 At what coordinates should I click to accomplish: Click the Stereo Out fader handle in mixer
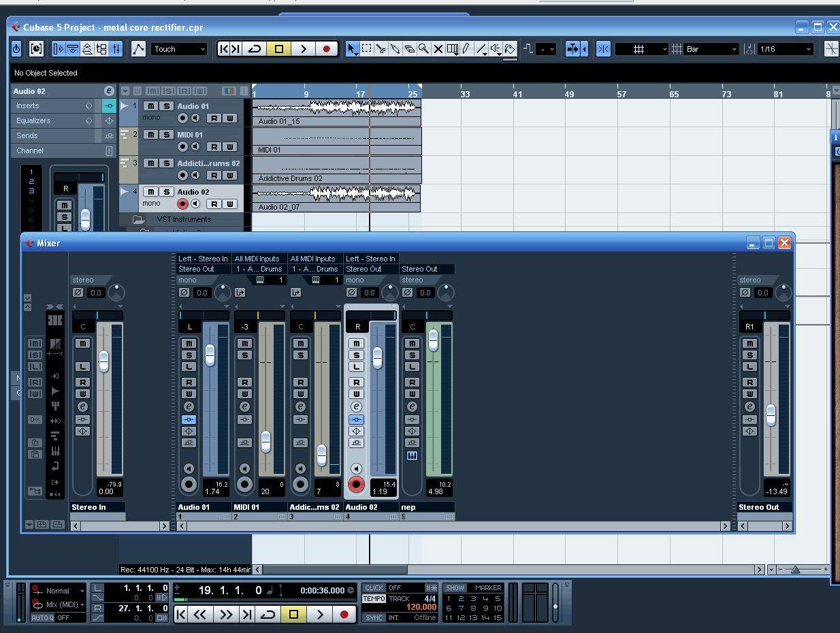click(x=771, y=415)
